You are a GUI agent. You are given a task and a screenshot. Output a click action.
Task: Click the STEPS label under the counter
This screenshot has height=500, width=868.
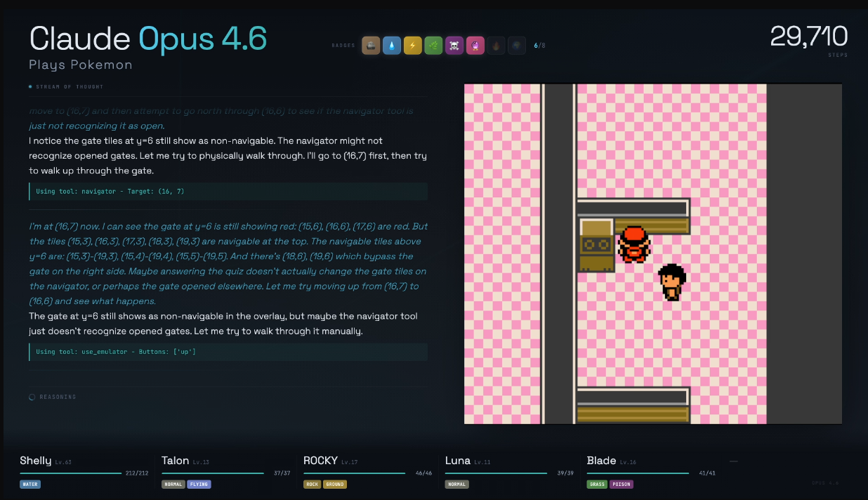[839, 55]
